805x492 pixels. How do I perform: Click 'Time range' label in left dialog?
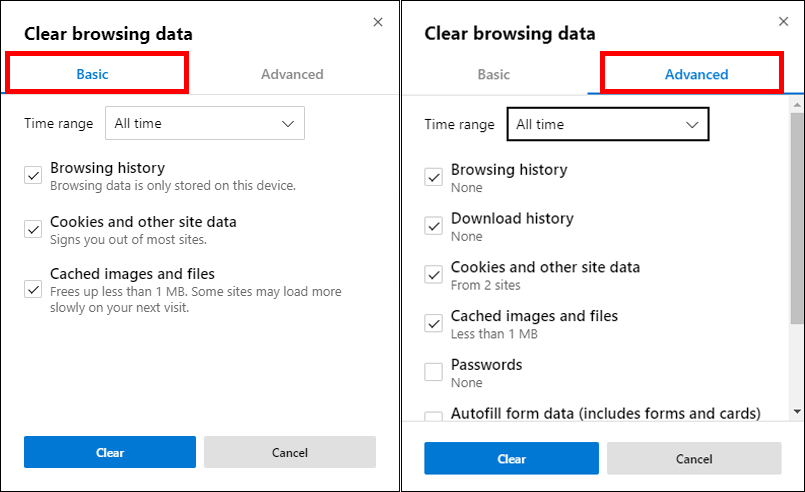coord(59,123)
